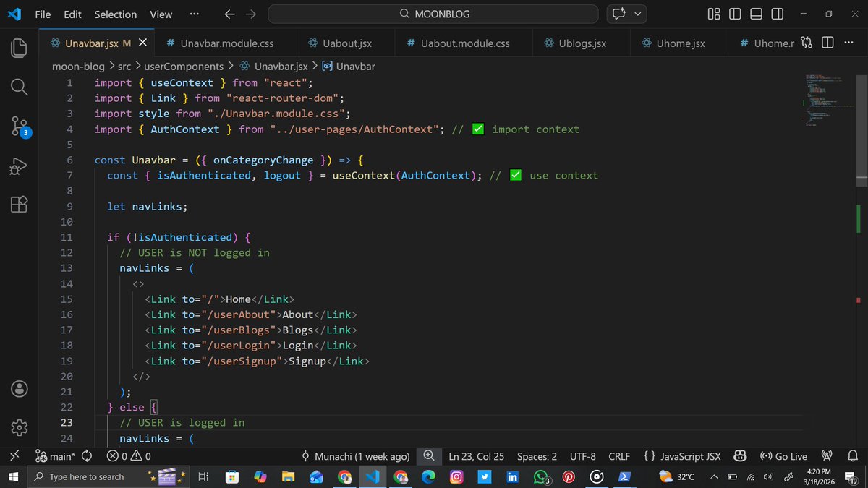Toggle the Secondary Side Bar

pos(777,14)
